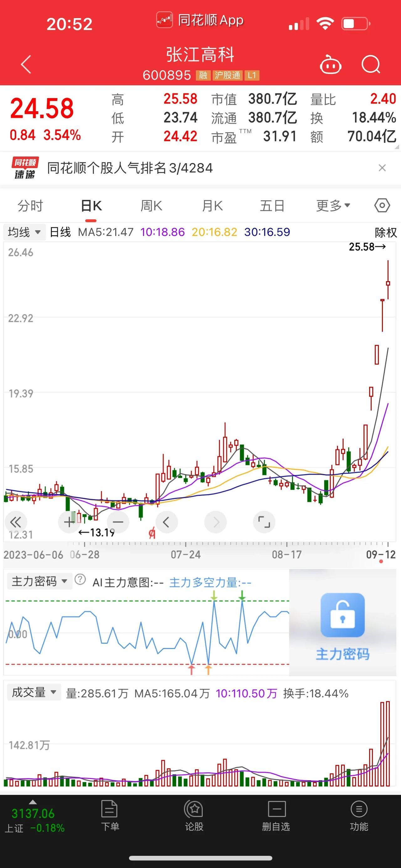Tap the 沪股通 tag

(228, 75)
